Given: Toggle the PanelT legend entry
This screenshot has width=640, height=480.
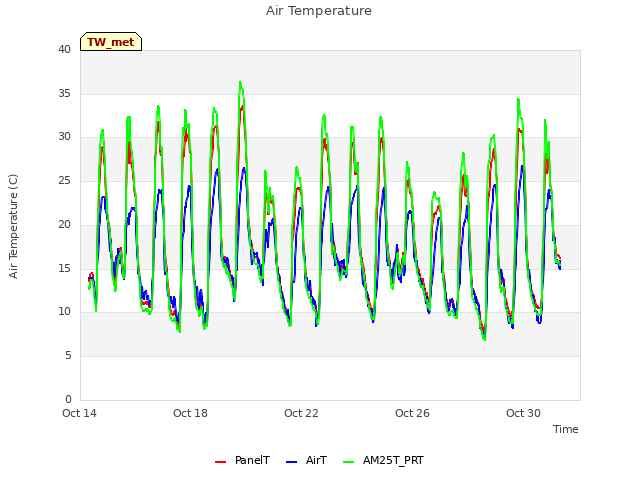Looking at the screenshot, I should click(x=242, y=460).
